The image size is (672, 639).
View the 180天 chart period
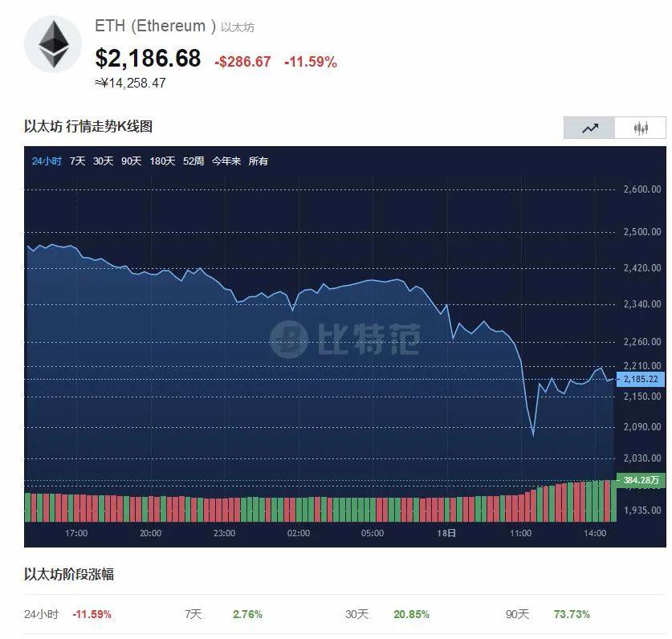(x=165, y=161)
